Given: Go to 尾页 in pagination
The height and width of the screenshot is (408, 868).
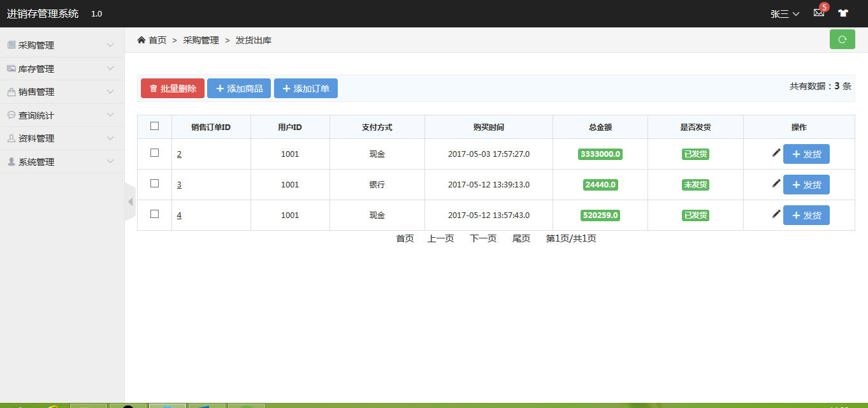Looking at the screenshot, I should point(521,238).
